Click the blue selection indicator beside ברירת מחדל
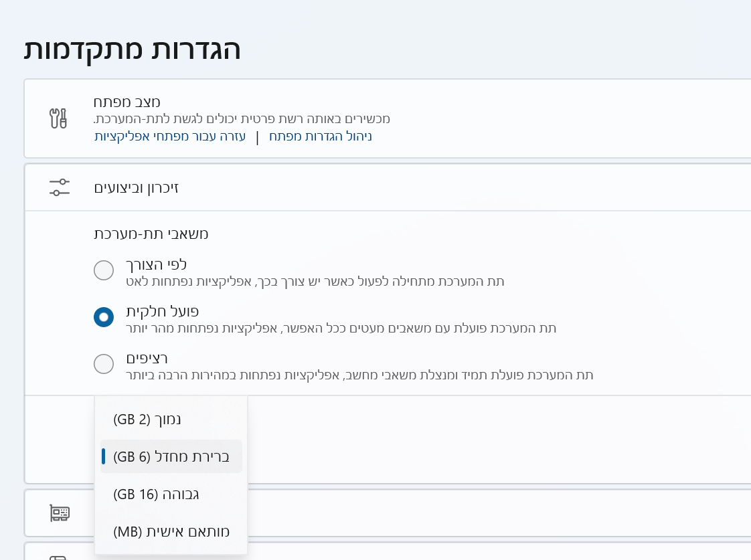Screen dimensions: 751x560 click(x=104, y=457)
